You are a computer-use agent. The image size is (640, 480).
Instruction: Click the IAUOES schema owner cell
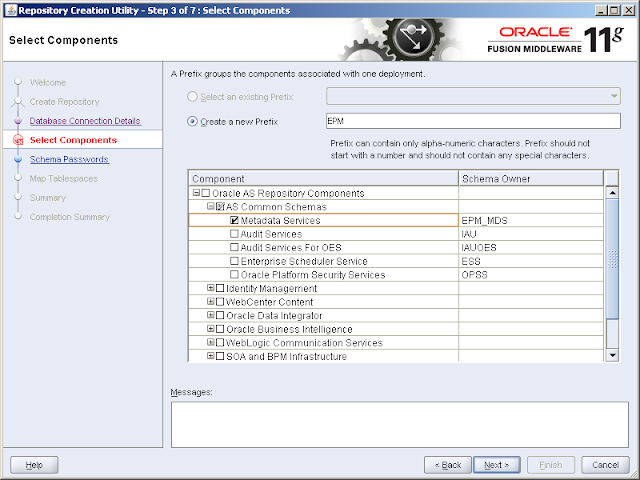tap(531, 247)
